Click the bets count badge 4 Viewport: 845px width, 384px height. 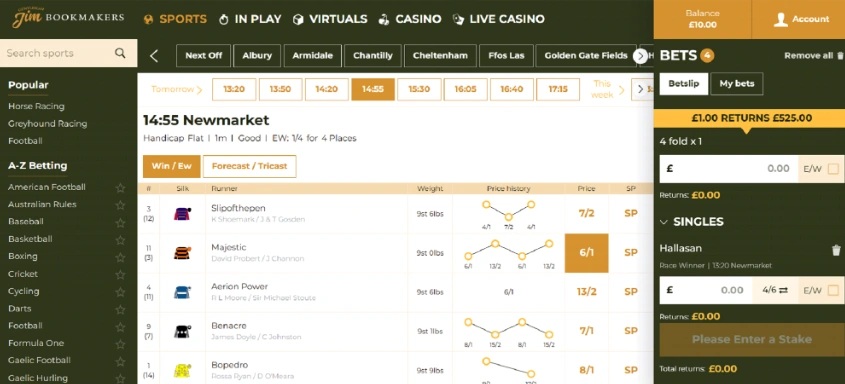pyautogui.click(x=707, y=55)
